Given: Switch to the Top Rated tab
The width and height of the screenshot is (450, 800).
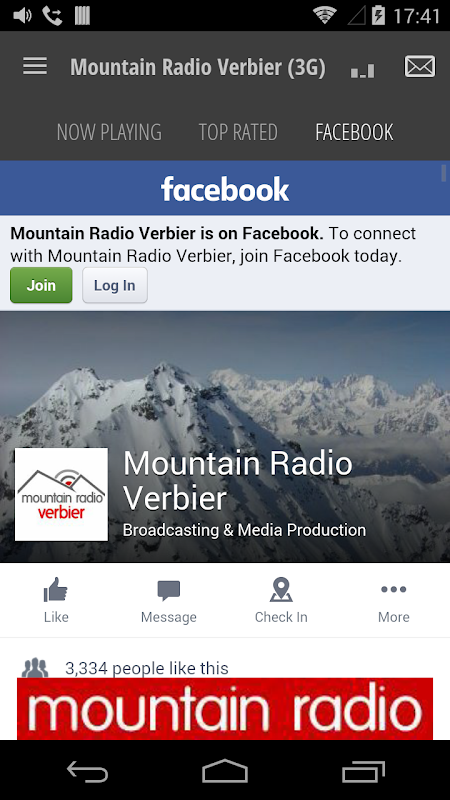Looking at the screenshot, I should point(238,132).
